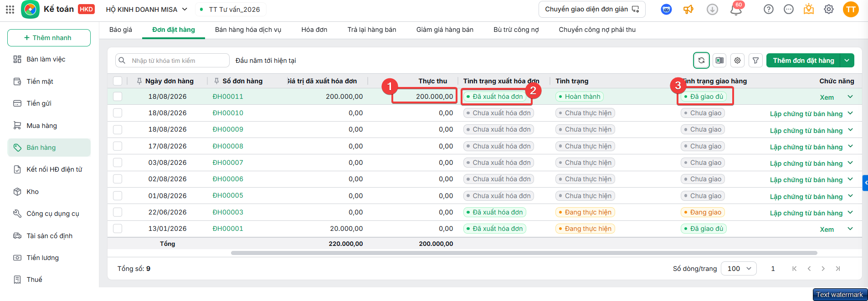868x301 pixels.
Task: Tick the select-all header checkbox
Action: [118, 81]
